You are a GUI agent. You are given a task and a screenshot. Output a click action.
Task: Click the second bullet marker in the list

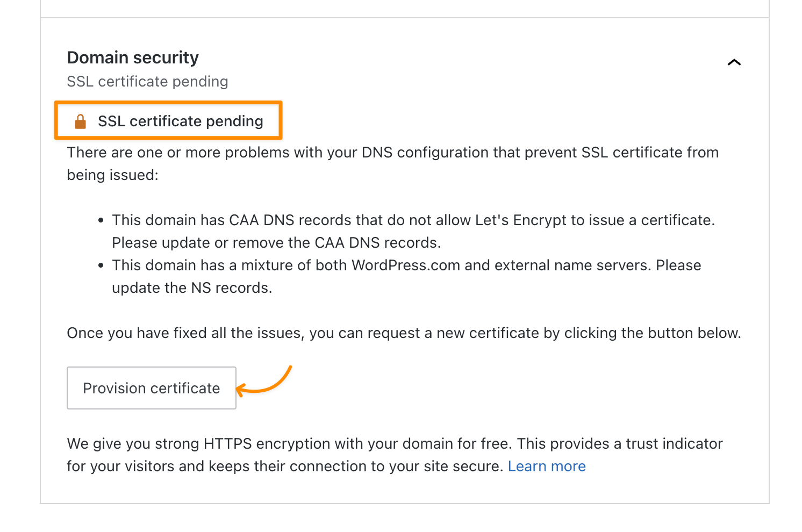pyautogui.click(x=102, y=264)
